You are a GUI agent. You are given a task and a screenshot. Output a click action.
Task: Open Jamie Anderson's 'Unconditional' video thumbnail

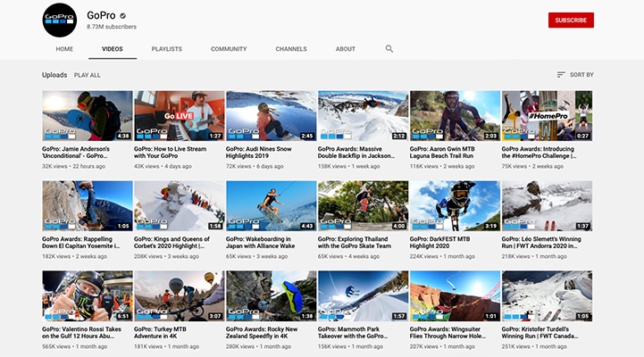(x=87, y=115)
